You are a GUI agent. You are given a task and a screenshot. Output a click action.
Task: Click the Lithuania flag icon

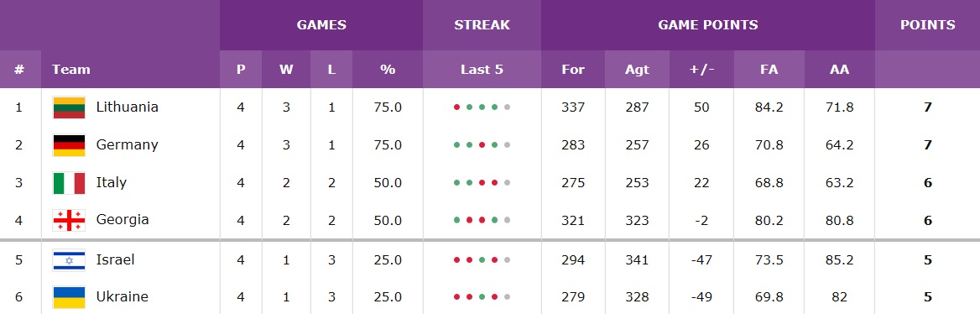pos(69,107)
